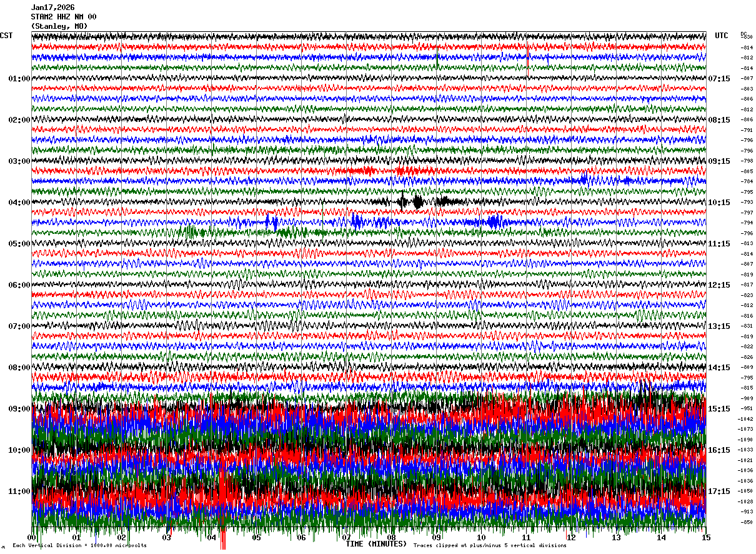This screenshot has width=756, height=554.
Task: Click the UTC time label 12:15
Action: click(719, 285)
